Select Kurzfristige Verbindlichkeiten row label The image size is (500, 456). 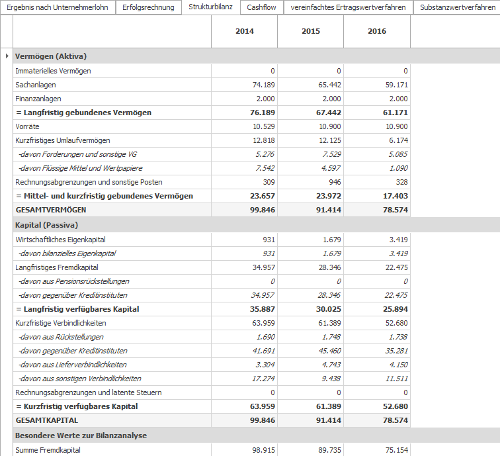(x=61, y=323)
